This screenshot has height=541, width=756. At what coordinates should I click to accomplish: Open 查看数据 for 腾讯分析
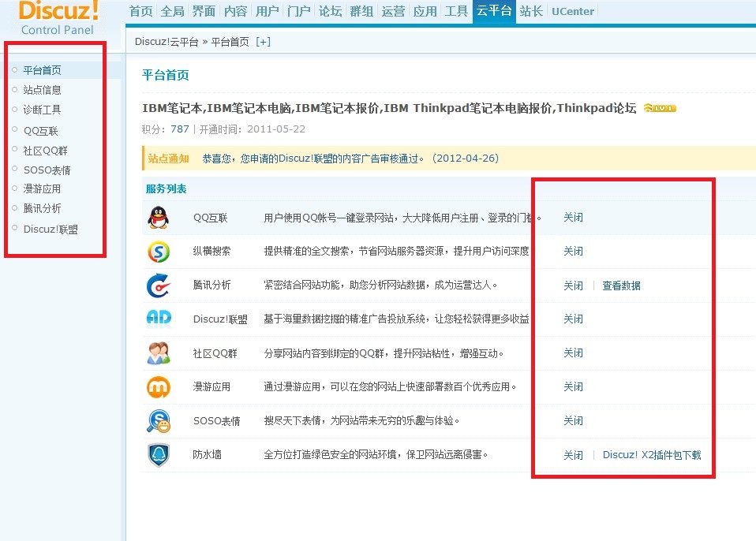[x=622, y=285]
